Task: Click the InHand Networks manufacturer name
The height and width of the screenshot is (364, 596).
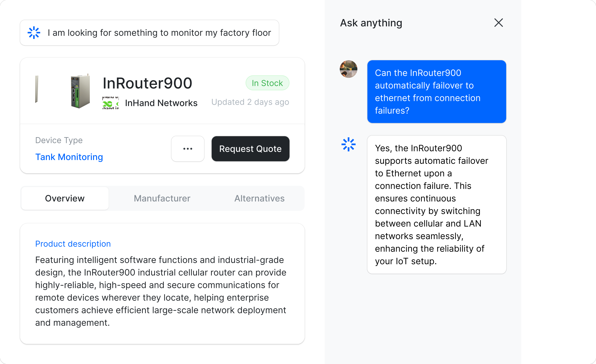Action: pyautogui.click(x=161, y=103)
